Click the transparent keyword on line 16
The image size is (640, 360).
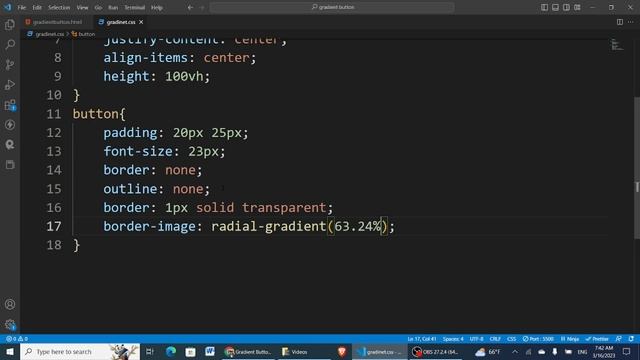click(284, 208)
